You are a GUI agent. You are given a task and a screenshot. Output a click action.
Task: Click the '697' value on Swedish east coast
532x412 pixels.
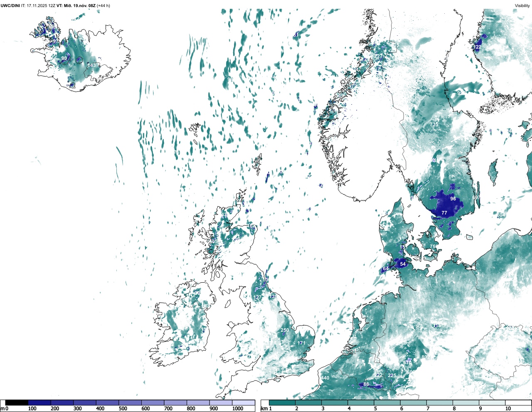click(x=476, y=197)
